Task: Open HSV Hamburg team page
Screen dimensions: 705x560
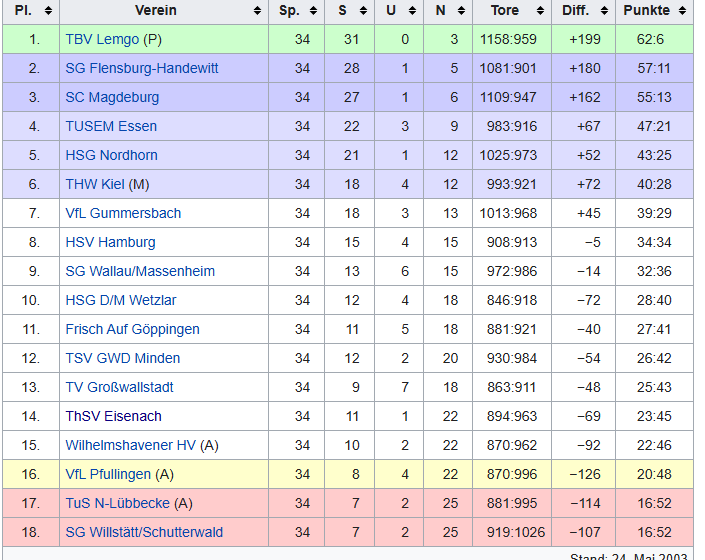Action: coord(110,242)
